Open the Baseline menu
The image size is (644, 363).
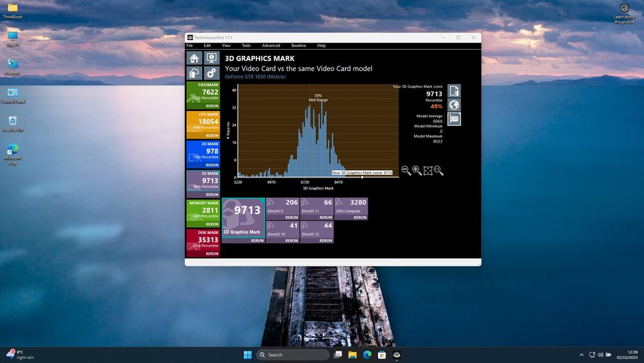tap(299, 46)
